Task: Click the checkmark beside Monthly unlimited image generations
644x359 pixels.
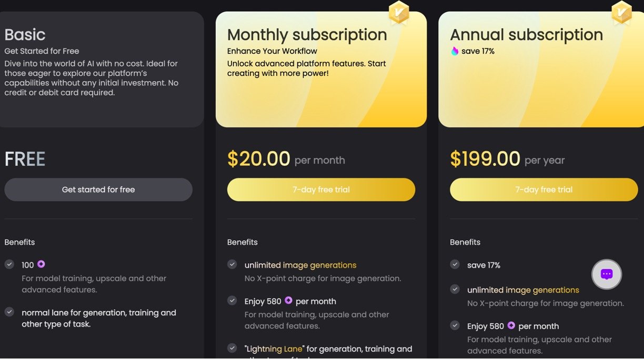Action: (x=232, y=264)
